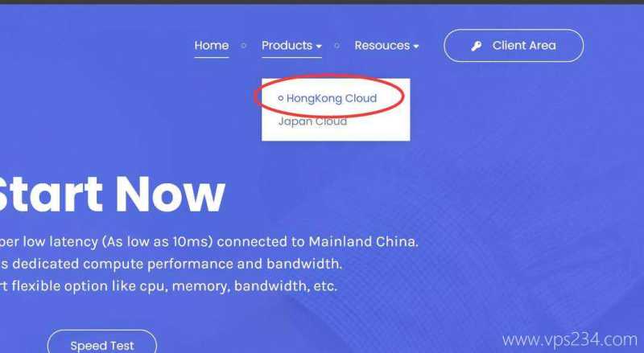This screenshot has height=353, width=644.
Task: Expand the Resouces caret arrow
Action: tap(415, 47)
